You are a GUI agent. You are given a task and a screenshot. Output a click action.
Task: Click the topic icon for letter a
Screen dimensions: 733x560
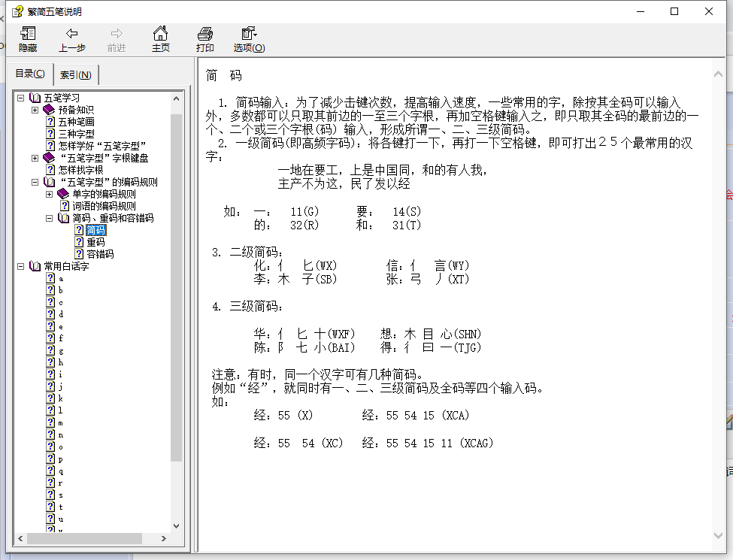pos(51,278)
